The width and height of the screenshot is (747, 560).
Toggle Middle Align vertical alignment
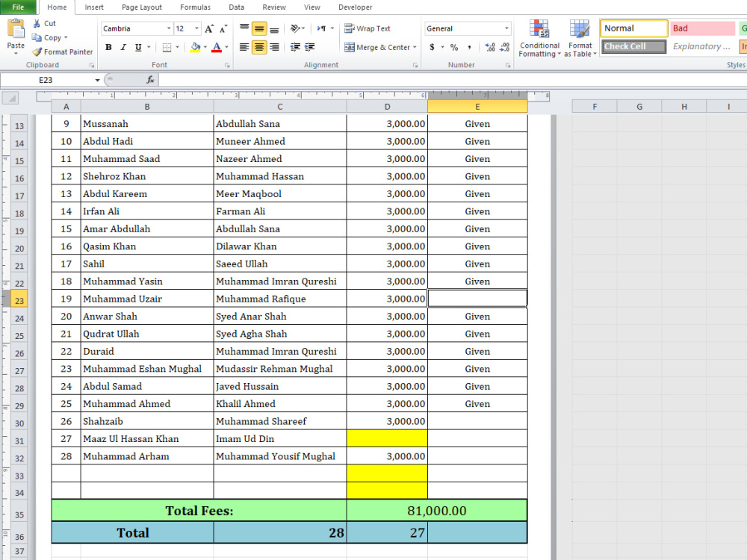click(259, 29)
